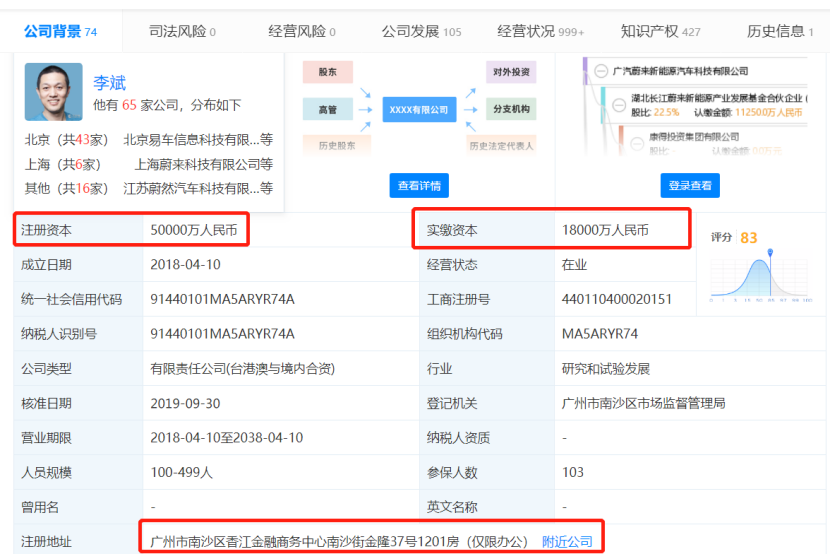
Task: Select the 分支机构 box in the diagram
Action: (x=511, y=109)
